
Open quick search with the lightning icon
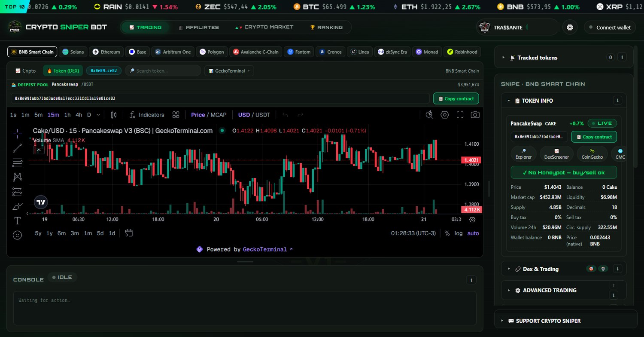point(429,114)
